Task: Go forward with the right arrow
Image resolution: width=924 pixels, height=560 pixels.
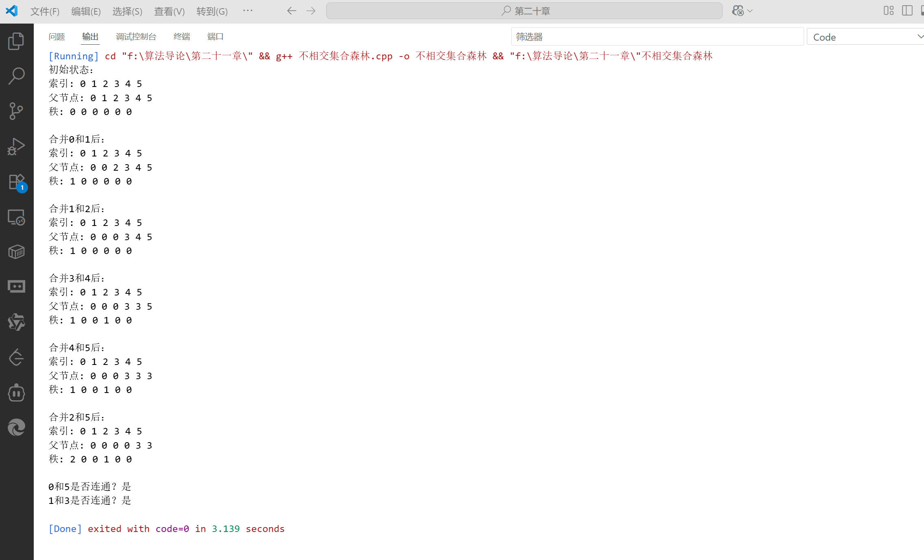Action: pyautogui.click(x=311, y=11)
